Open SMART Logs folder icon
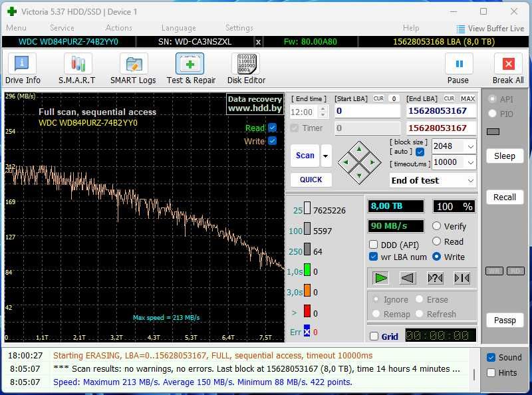This screenshot has height=395, width=532. coord(134,63)
